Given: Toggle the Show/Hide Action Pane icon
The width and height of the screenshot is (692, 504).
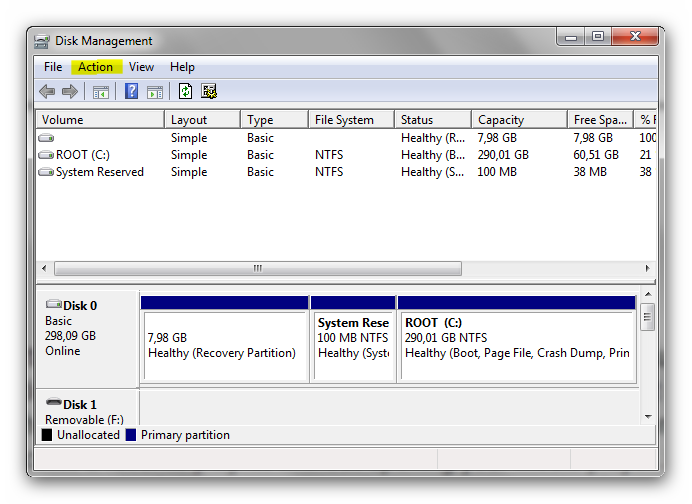Looking at the screenshot, I should click(154, 92).
